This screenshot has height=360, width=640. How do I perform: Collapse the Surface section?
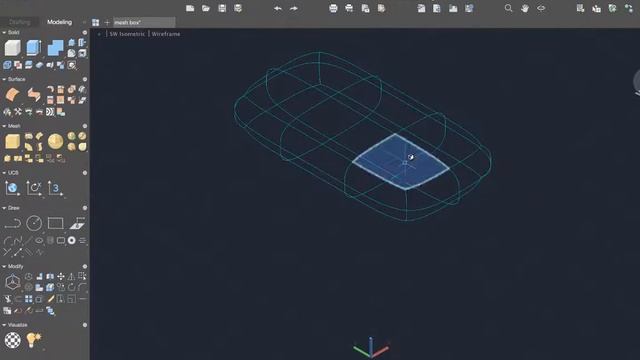(4, 79)
